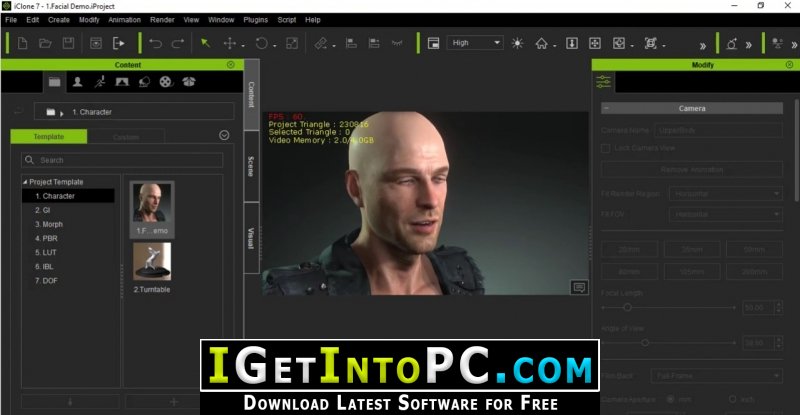This screenshot has height=415, width=800.
Task: Select the mm camera aperture radio button
Action: click(670, 399)
